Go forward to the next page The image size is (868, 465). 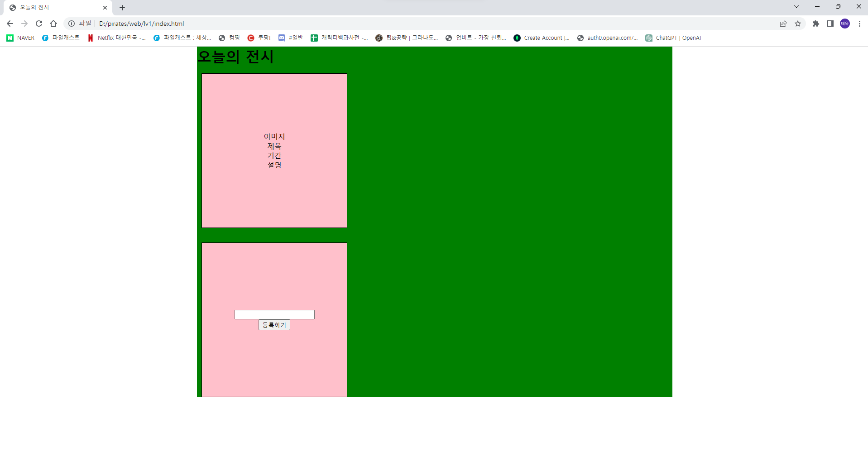point(24,24)
